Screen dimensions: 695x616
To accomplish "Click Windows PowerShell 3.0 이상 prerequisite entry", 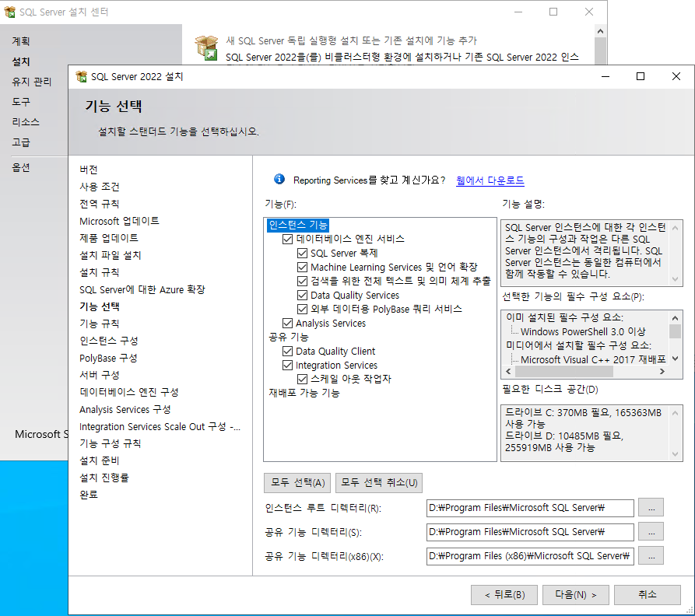I will pos(583,331).
